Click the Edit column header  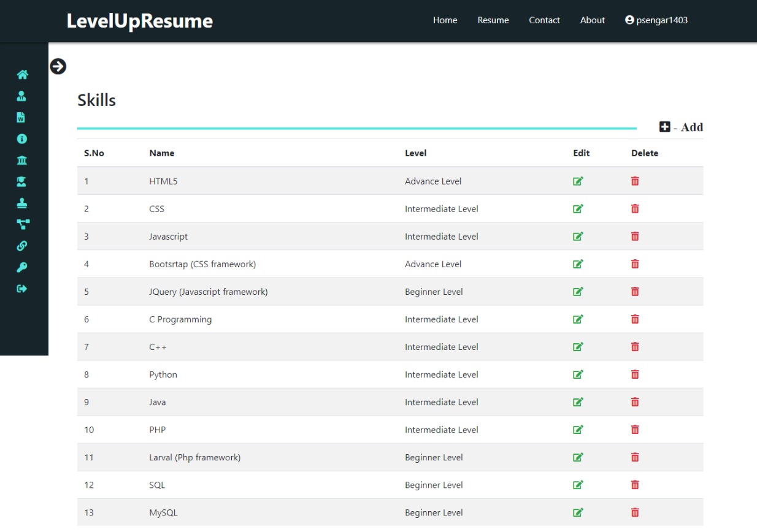[x=581, y=153]
